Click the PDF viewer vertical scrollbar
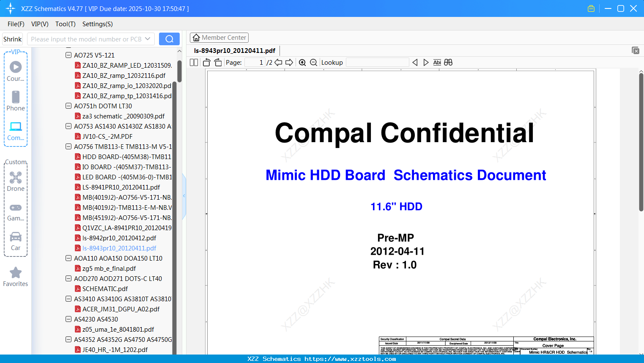This screenshot has height=363, width=644. pyautogui.click(x=641, y=142)
